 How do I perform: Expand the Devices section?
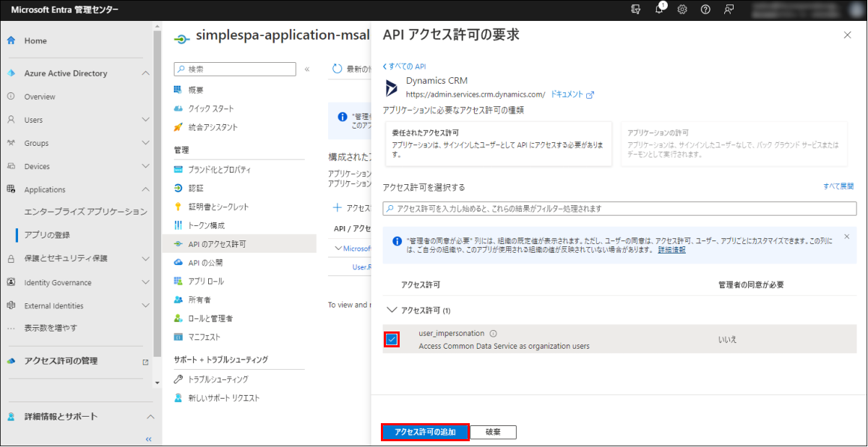tap(145, 166)
